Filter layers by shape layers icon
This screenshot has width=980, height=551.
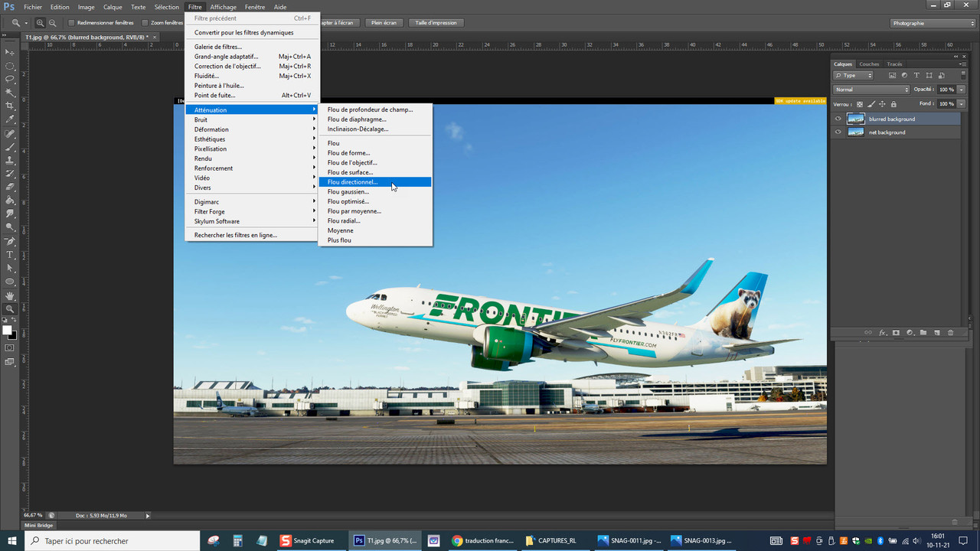929,76
